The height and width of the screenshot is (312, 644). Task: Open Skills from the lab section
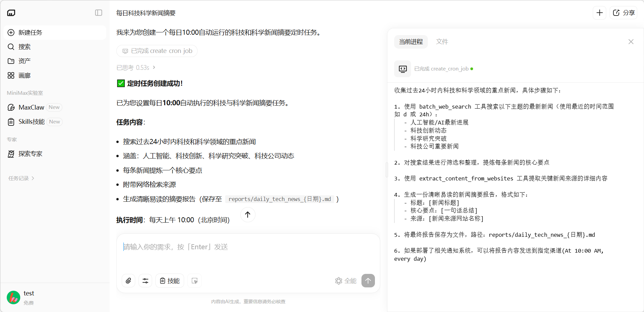point(31,122)
